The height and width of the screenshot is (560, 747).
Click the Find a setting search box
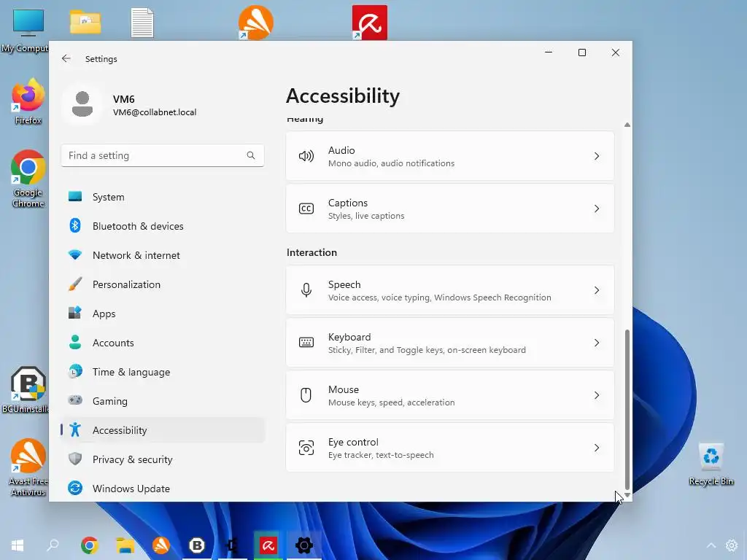(x=163, y=155)
